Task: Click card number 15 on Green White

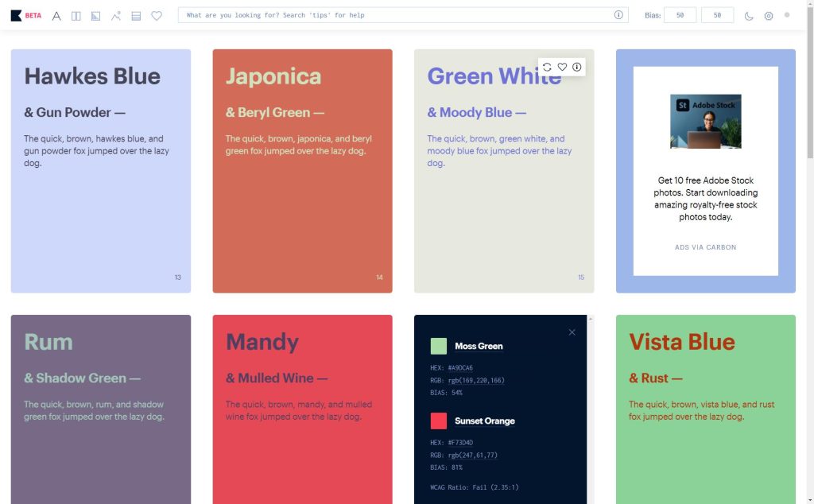Action: (581, 277)
